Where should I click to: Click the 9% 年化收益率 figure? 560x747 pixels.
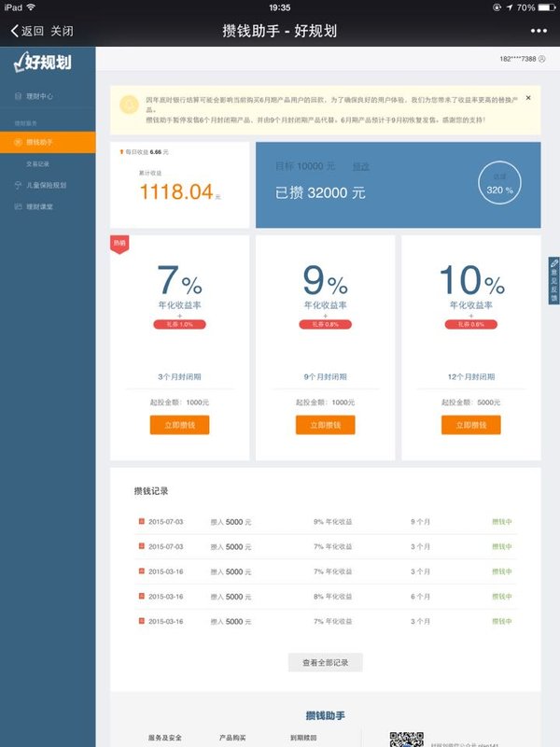325,280
